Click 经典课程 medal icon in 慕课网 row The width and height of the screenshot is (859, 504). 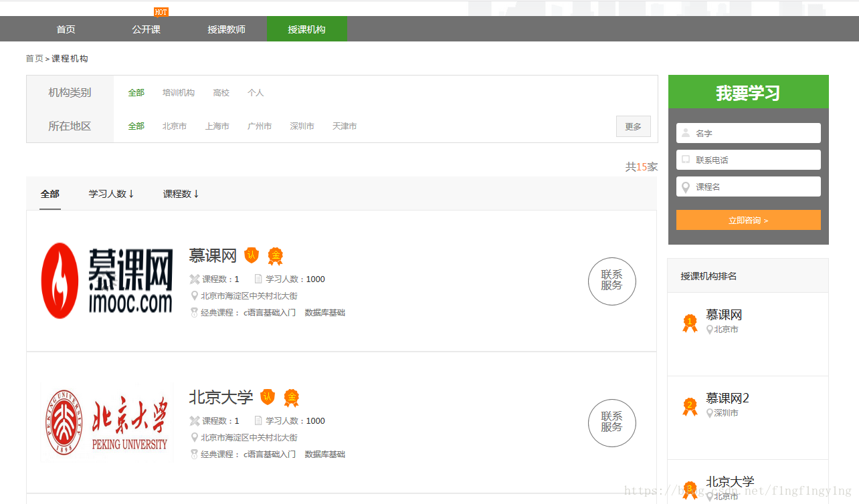pyautogui.click(x=195, y=313)
